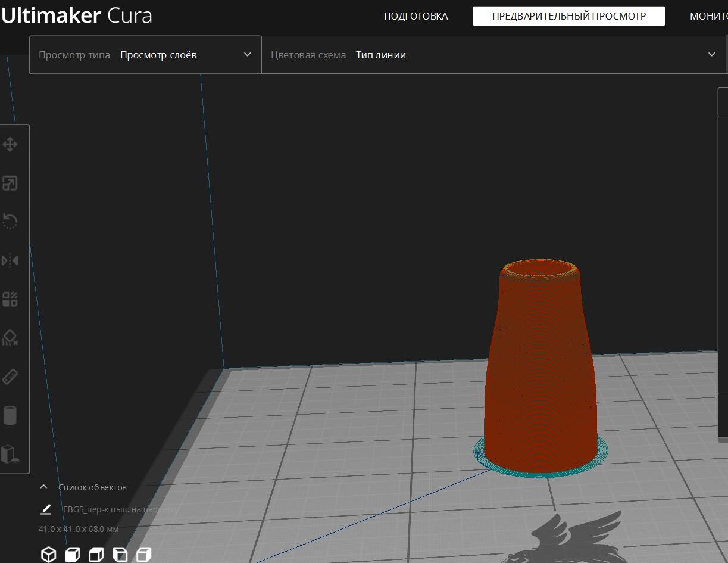Select the Scale tool

[10, 183]
